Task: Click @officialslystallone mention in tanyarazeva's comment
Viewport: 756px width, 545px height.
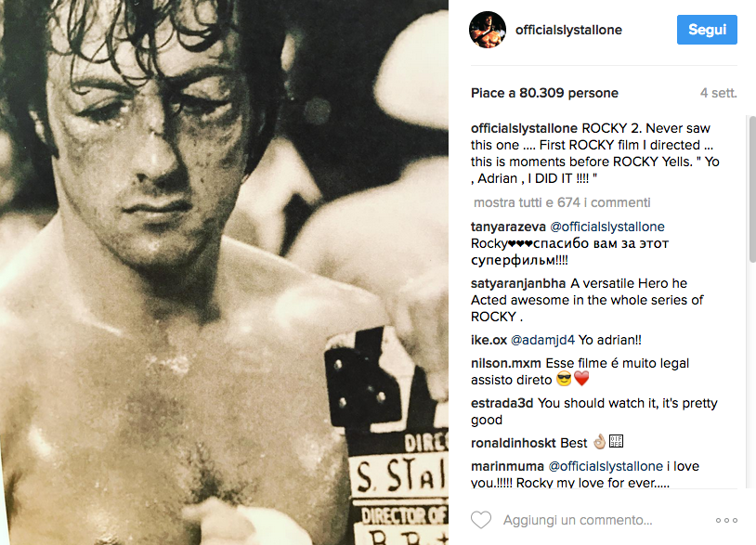Action: 607,227
